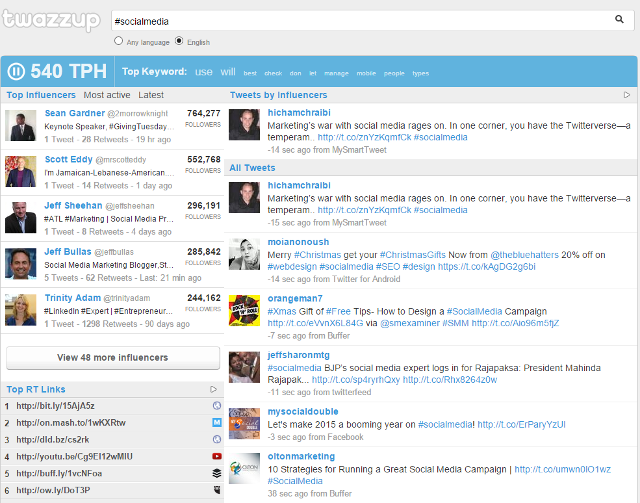Click the jeffsharonmtg avatar

(244, 367)
